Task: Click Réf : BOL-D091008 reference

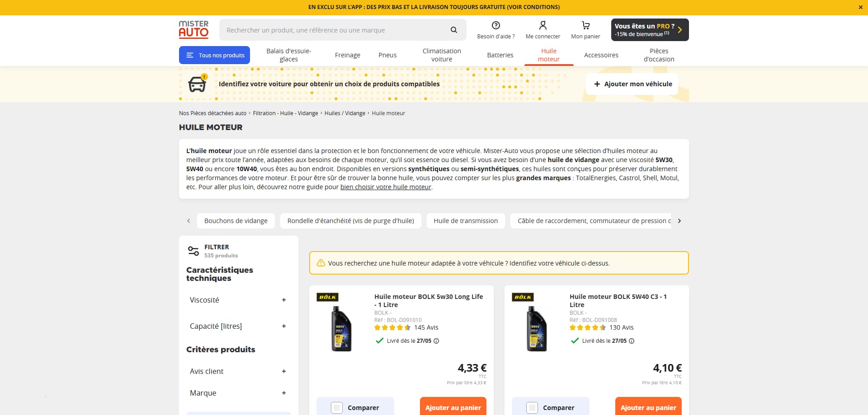Action: coord(593,320)
